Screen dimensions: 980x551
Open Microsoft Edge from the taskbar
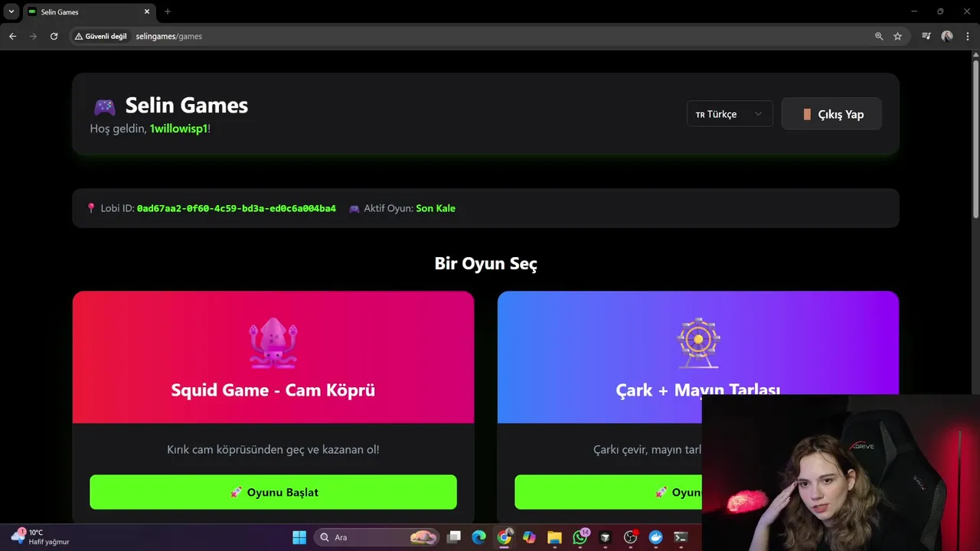pos(479,537)
